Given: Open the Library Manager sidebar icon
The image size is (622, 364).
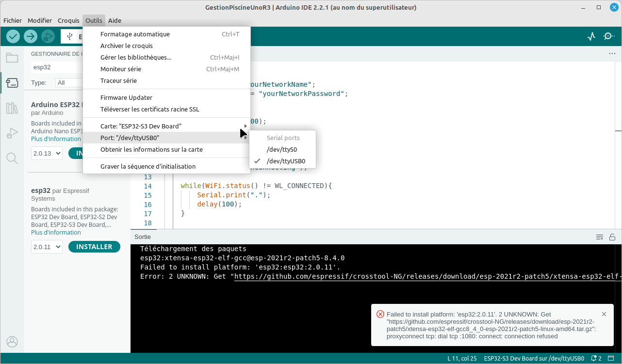Looking at the screenshot, I should pos(12,108).
